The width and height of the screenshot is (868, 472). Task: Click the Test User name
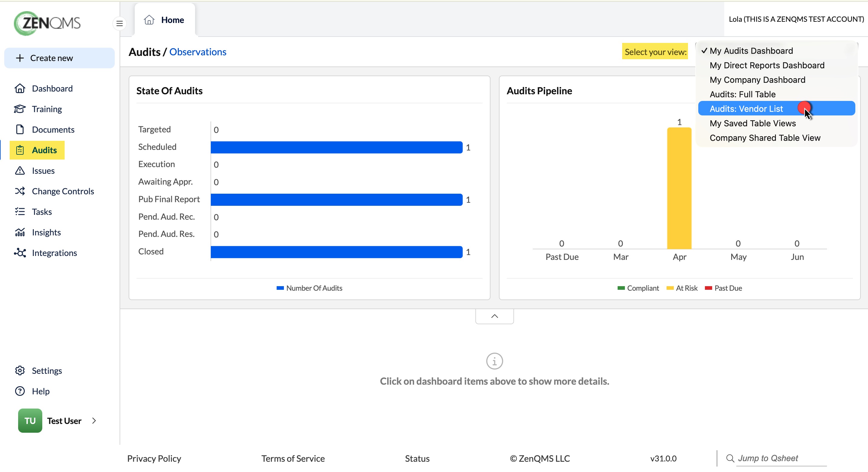click(64, 421)
